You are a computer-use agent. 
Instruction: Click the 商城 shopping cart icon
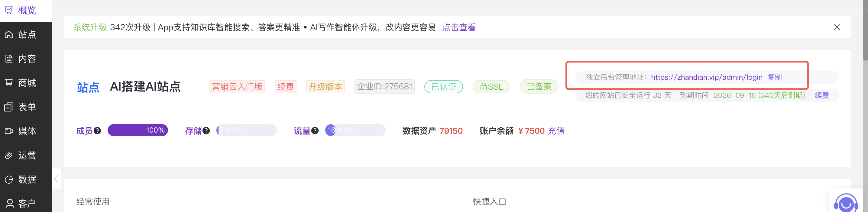(9, 83)
